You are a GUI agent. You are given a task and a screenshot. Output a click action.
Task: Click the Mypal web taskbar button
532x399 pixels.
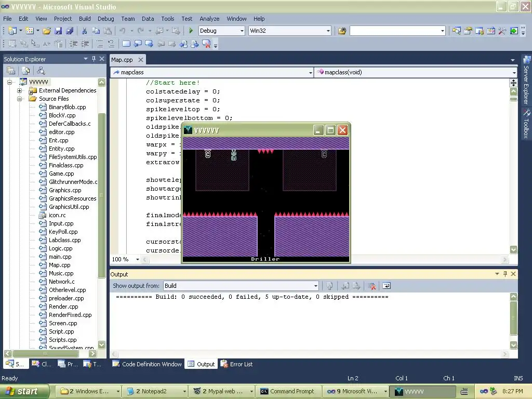pos(222,391)
